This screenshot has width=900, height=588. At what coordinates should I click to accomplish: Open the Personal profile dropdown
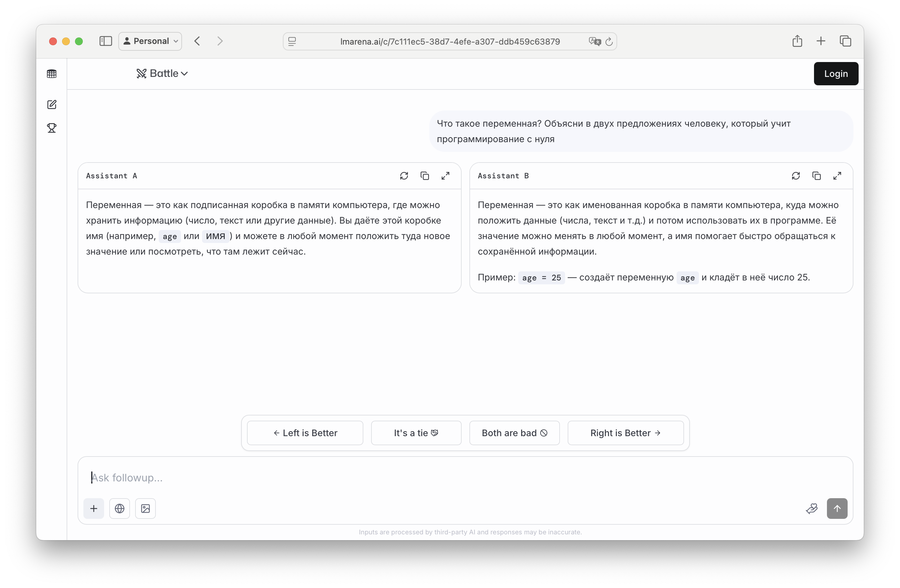click(x=150, y=41)
